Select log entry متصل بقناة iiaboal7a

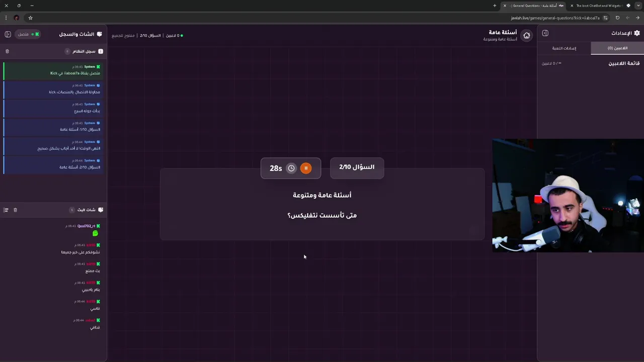pyautogui.click(x=53, y=70)
